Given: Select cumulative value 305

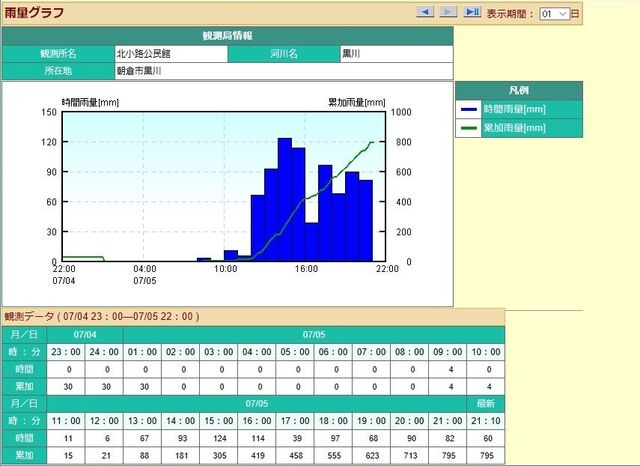Looking at the screenshot, I should point(220,455).
